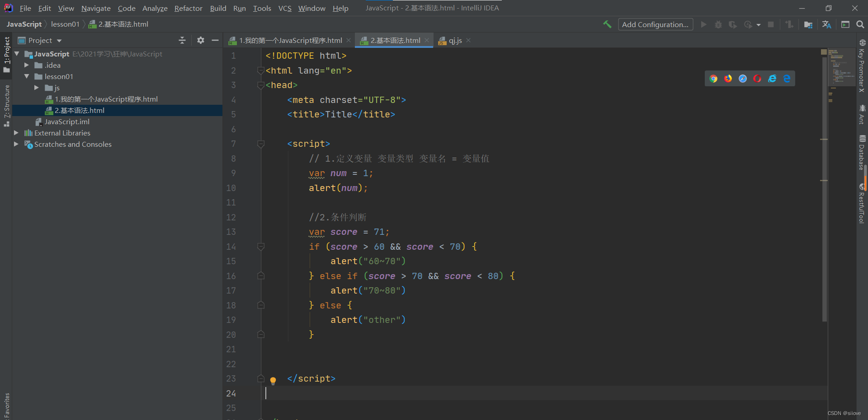Switch to the qj.js tab
The image size is (868, 420).
[454, 40]
